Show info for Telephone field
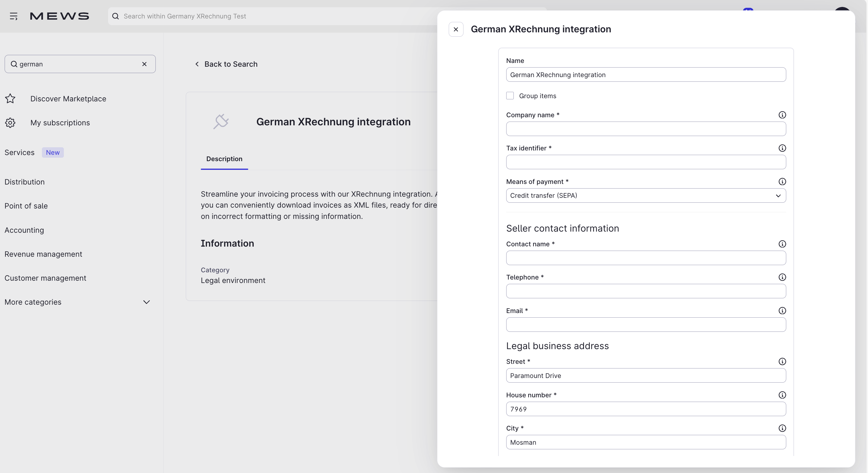 [x=782, y=277]
